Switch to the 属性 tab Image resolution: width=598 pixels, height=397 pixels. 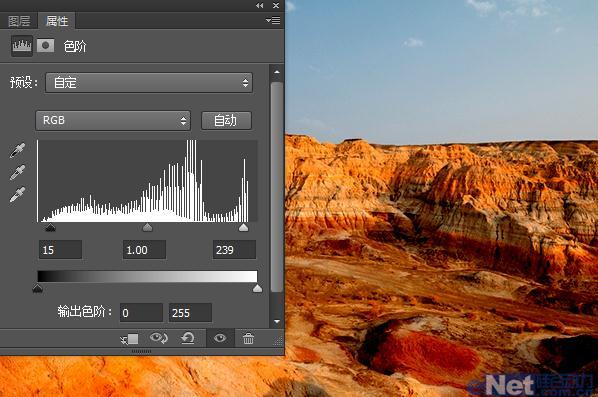56,21
